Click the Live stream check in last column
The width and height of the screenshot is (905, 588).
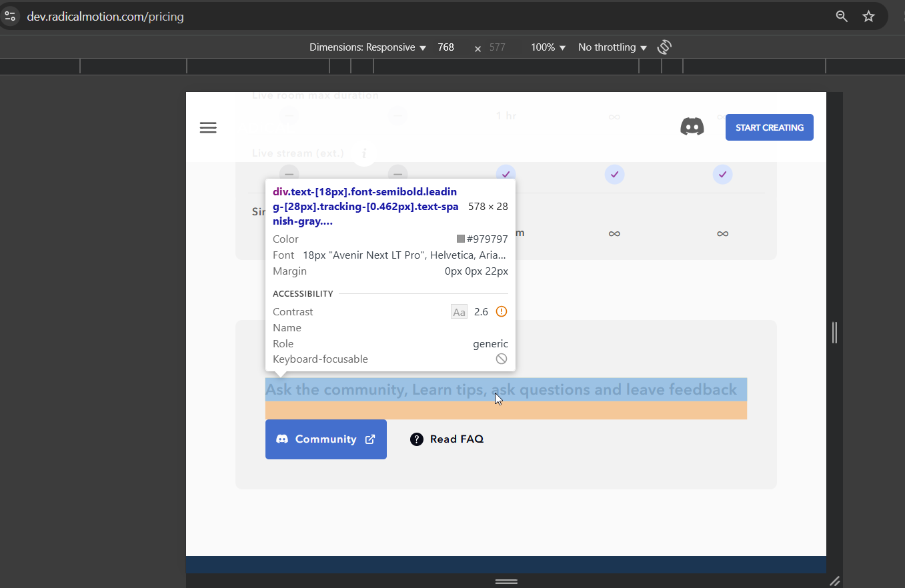pyautogui.click(x=722, y=175)
